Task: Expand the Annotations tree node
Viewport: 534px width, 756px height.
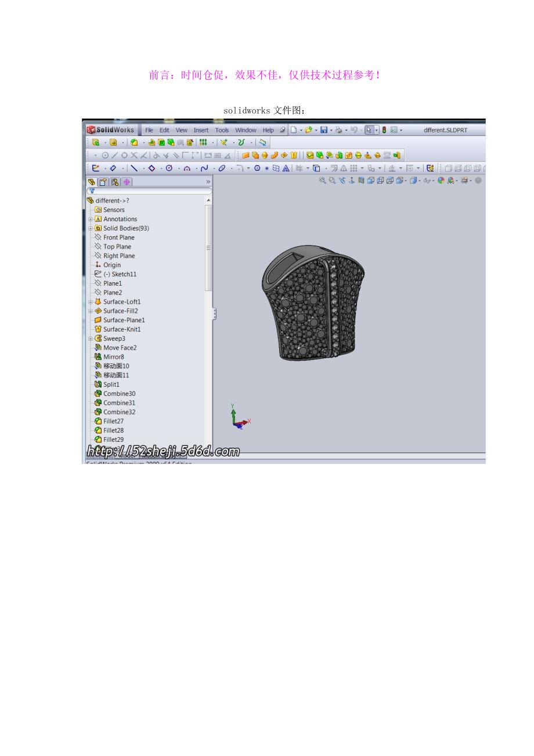Action: click(x=91, y=219)
